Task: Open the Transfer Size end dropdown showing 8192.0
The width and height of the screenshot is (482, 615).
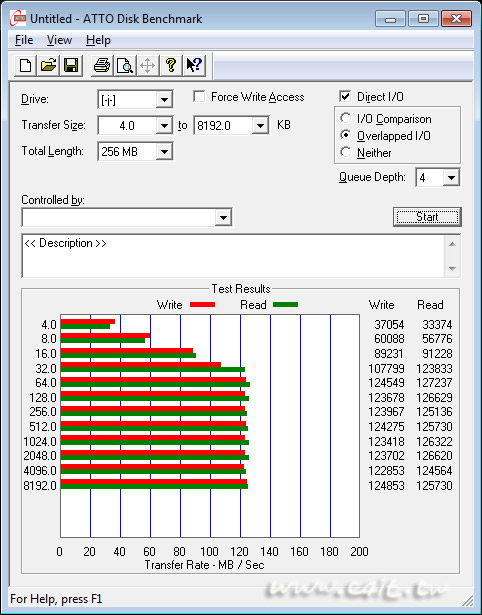Action: (x=260, y=126)
